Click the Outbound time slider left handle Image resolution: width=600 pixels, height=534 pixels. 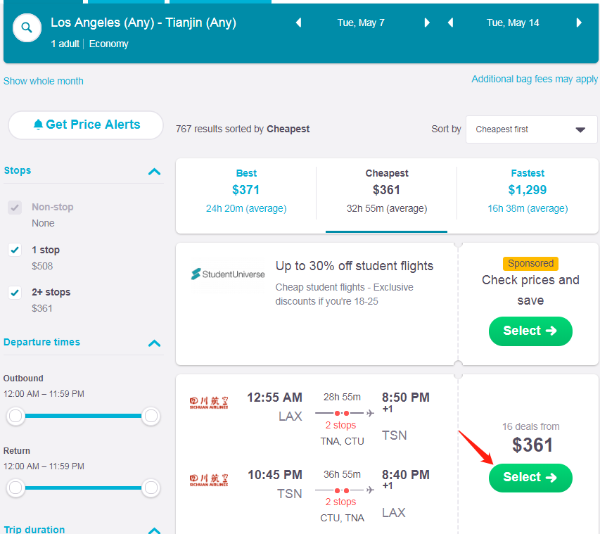click(15, 415)
